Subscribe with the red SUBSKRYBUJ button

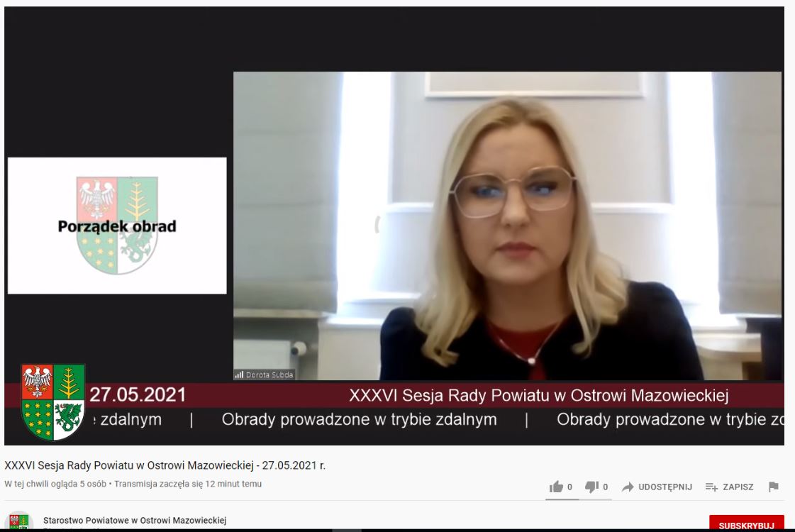click(x=746, y=524)
